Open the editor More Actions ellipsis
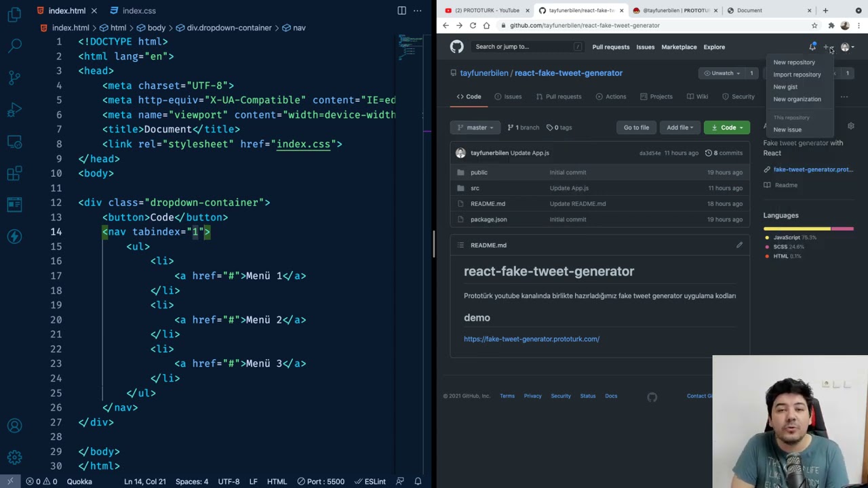 click(418, 10)
